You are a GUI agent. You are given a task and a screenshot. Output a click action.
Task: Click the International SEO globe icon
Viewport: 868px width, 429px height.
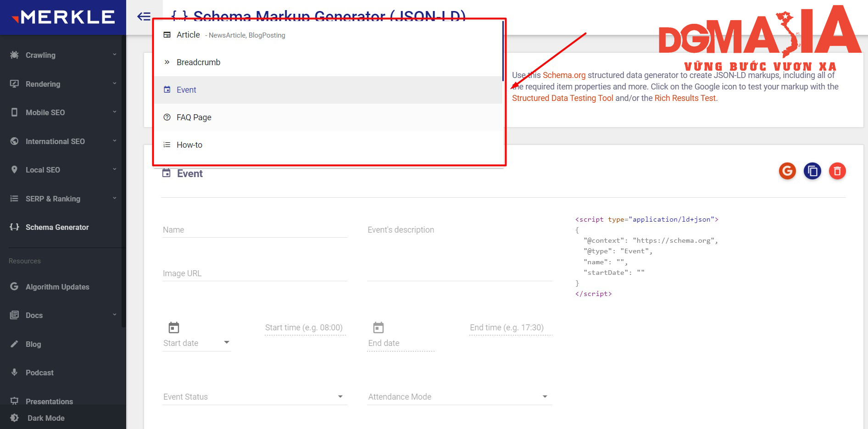[x=15, y=141]
